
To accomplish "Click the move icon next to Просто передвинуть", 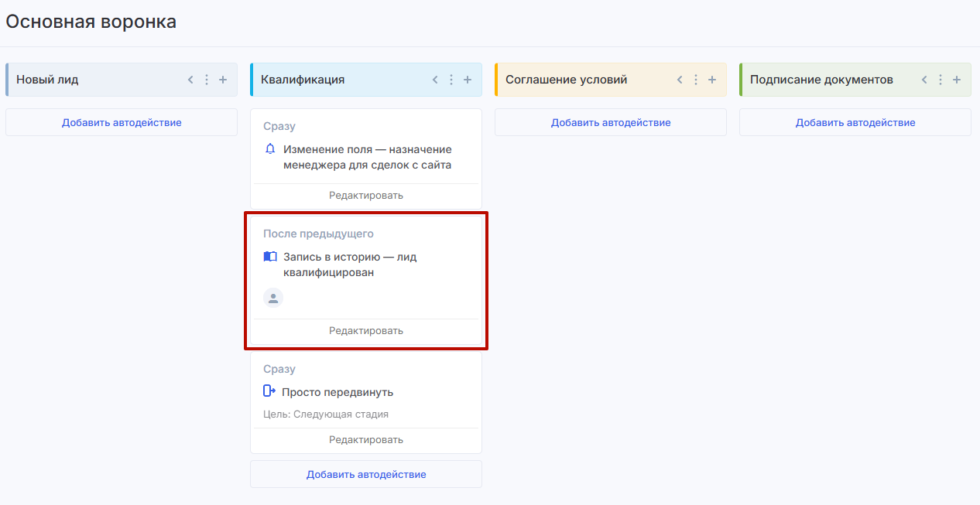I will tap(269, 391).
